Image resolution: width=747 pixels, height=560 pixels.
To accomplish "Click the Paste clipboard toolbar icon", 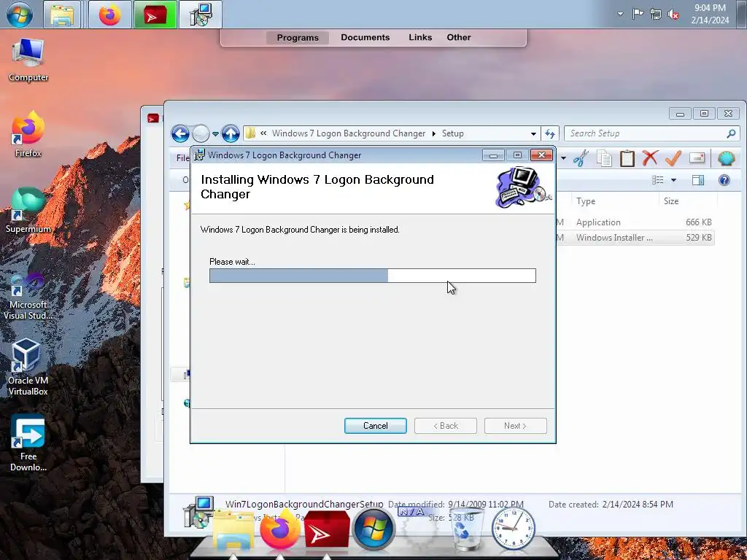I will tap(627, 158).
